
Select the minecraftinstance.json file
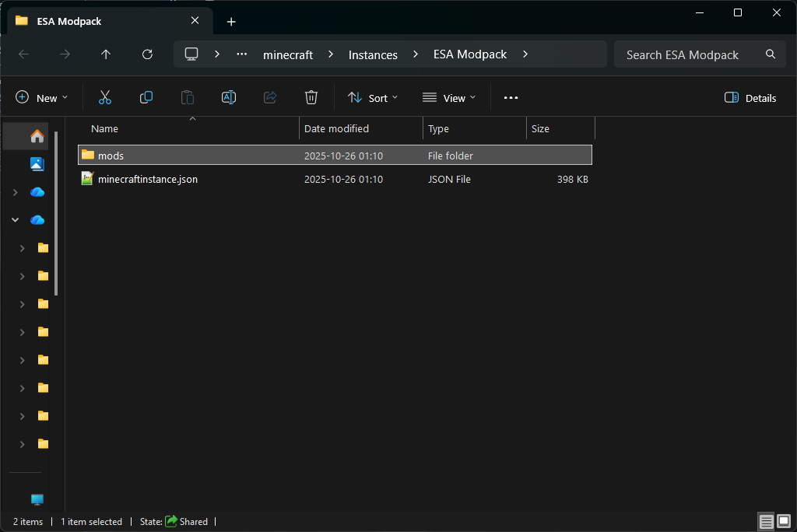click(148, 179)
